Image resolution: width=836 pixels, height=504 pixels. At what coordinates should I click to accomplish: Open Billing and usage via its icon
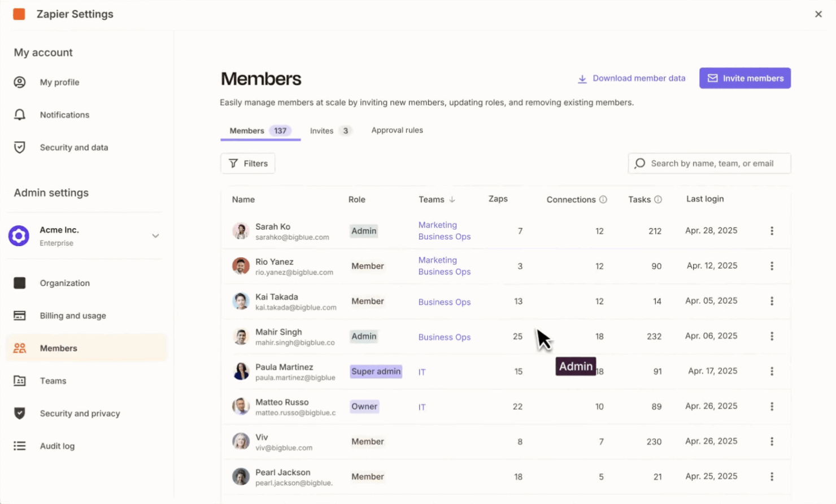[20, 315]
